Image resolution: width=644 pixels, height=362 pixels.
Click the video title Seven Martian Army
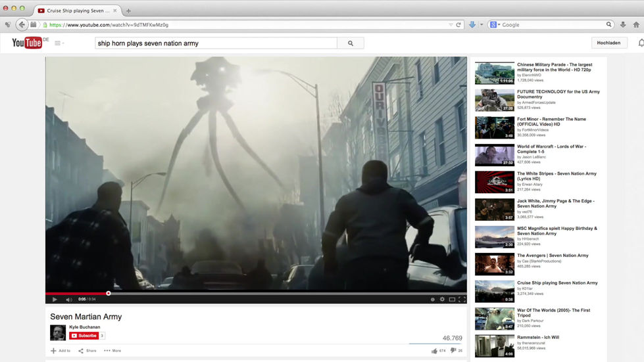point(86,317)
